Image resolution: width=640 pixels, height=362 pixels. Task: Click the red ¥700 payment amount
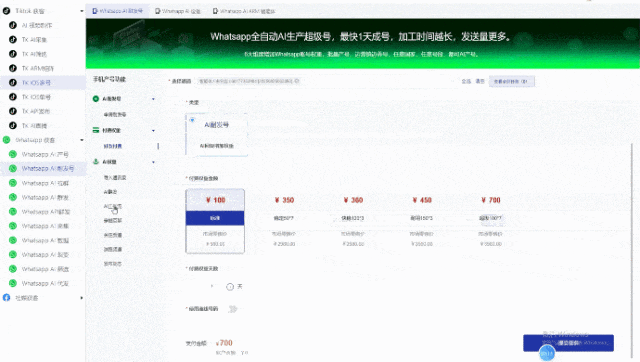[224, 343]
